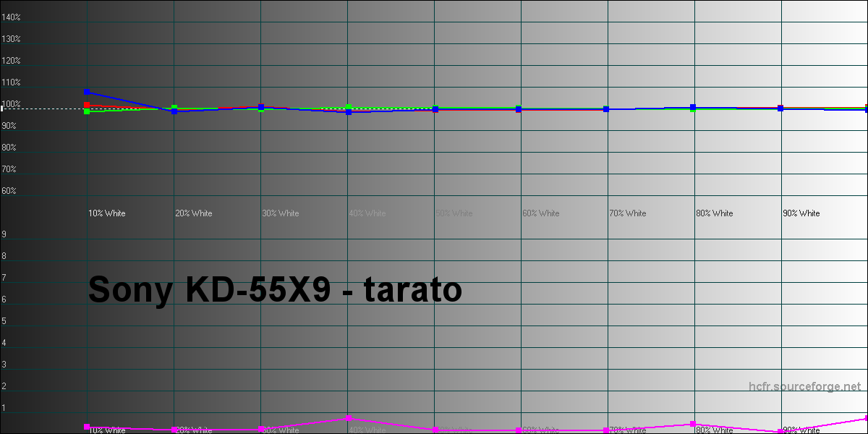The image size is (868, 434).
Task: Select the delta E axis value 4
Action: tap(4, 343)
